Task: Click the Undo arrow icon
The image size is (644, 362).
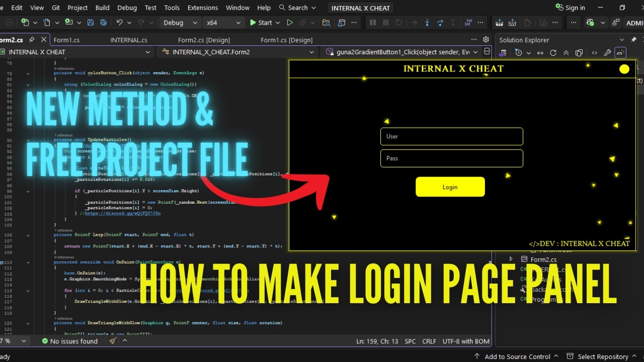Action: click(x=119, y=23)
